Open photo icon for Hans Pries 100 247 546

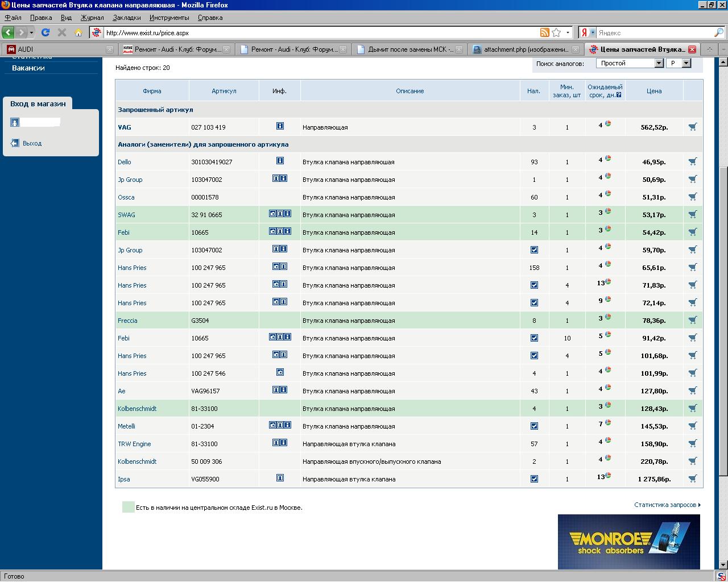tap(280, 372)
